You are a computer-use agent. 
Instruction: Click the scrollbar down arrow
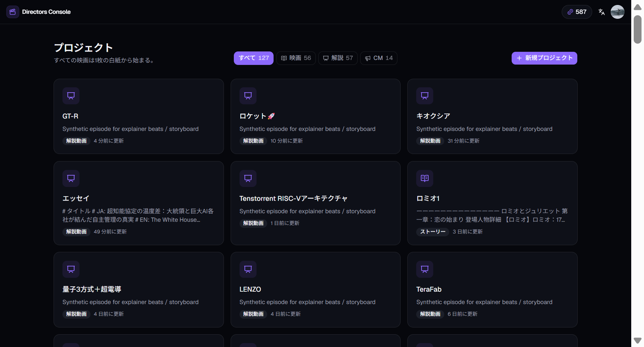coord(637,341)
